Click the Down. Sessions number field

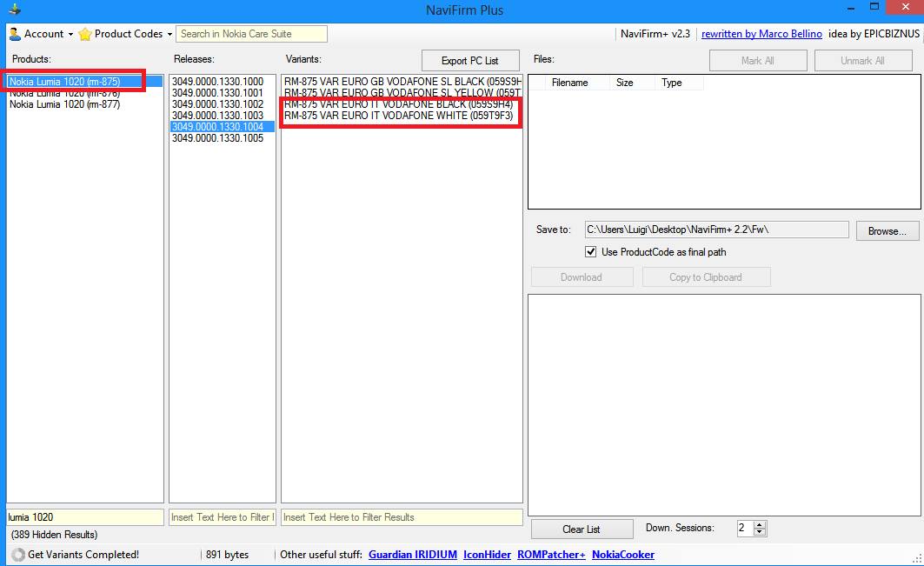pos(745,529)
